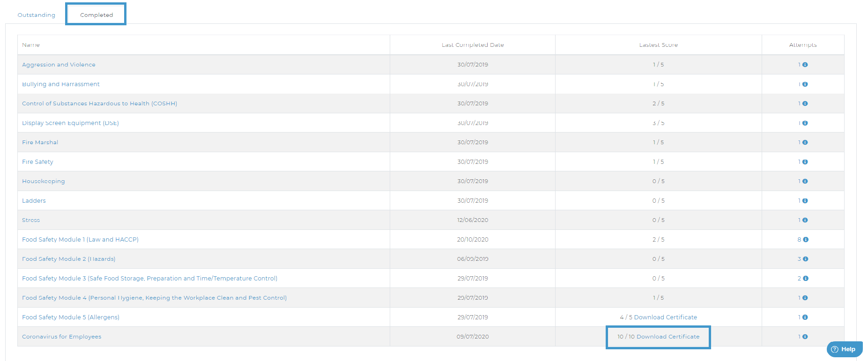Show attempts info icon in COSHH row
The width and height of the screenshot is (868, 361).
tap(805, 103)
